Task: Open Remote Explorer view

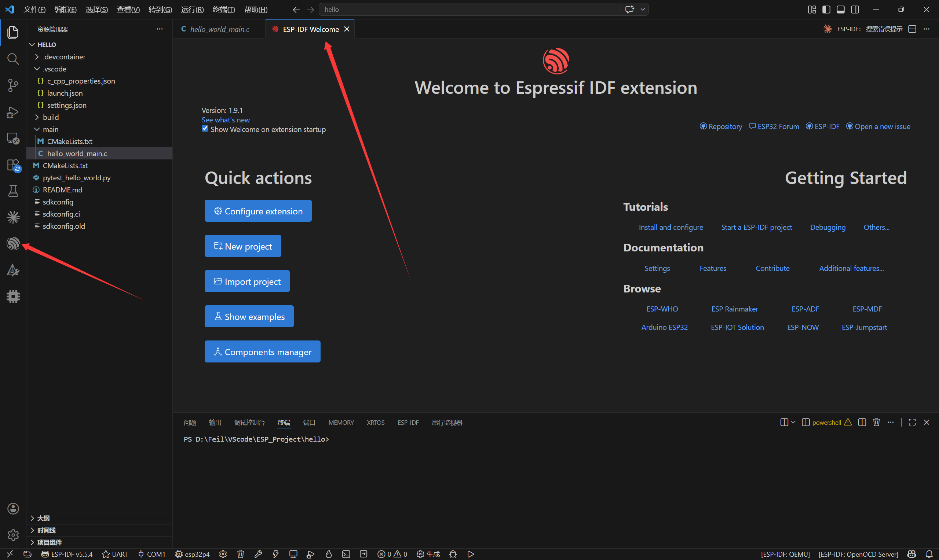Action: (13, 138)
